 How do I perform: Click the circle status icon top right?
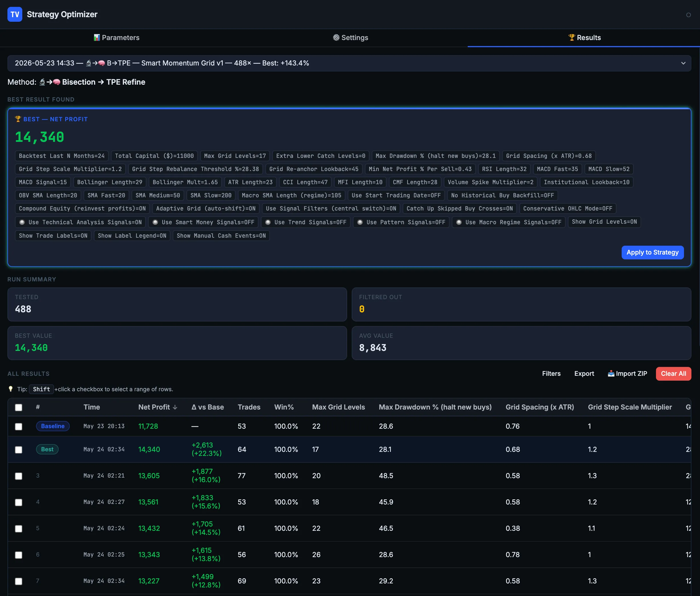[688, 15]
